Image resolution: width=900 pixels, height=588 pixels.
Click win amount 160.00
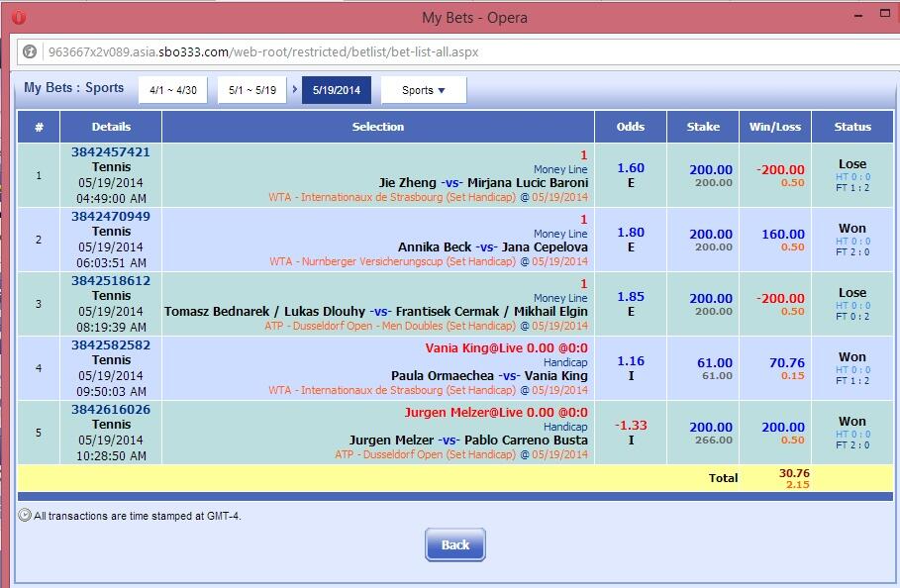(783, 234)
